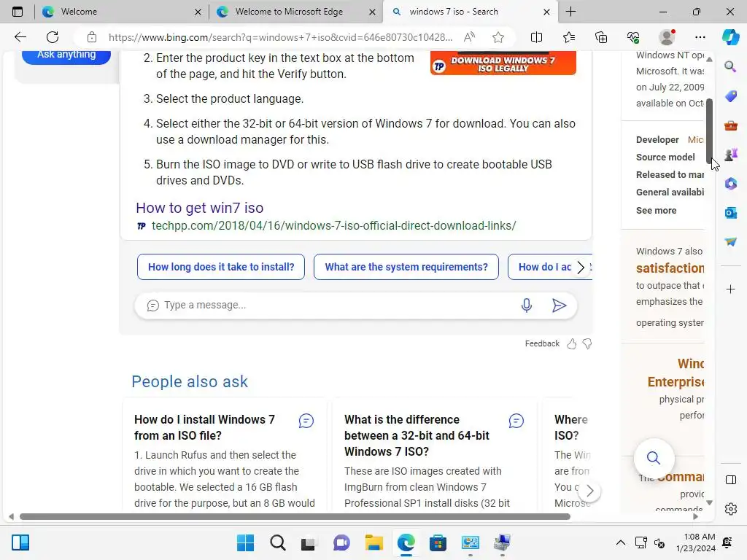Image resolution: width=747 pixels, height=560 pixels.
Task: Start voice input with microphone
Action: tap(527, 306)
